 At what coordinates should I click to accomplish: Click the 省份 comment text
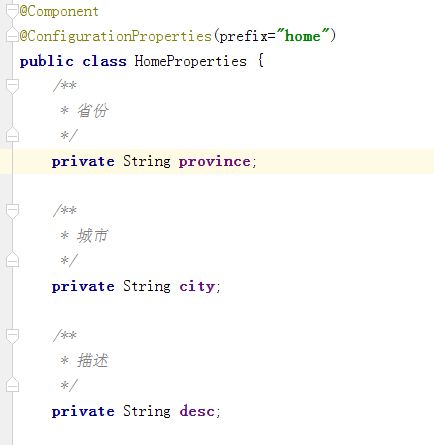(93, 111)
